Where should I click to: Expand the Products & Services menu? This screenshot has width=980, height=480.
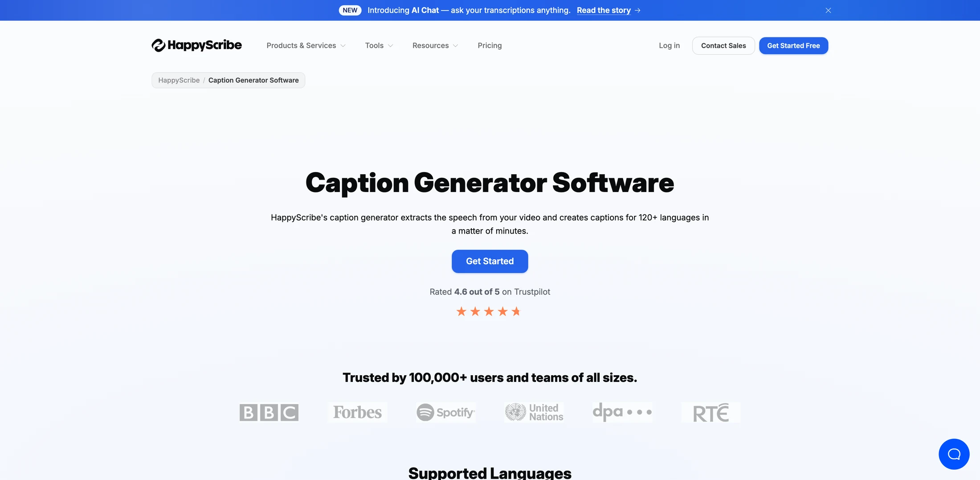point(306,45)
